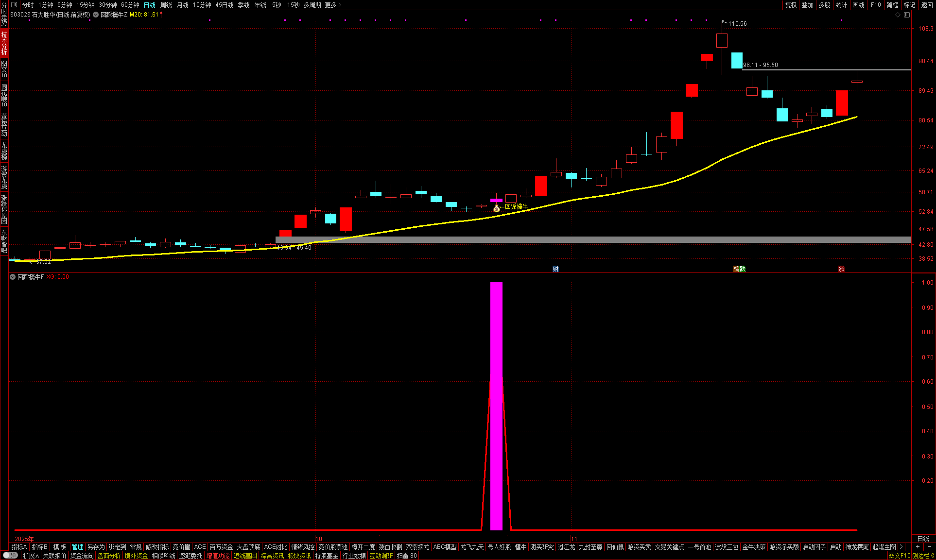Click the magenta signal bar in sub-chart

click(496, 406)
